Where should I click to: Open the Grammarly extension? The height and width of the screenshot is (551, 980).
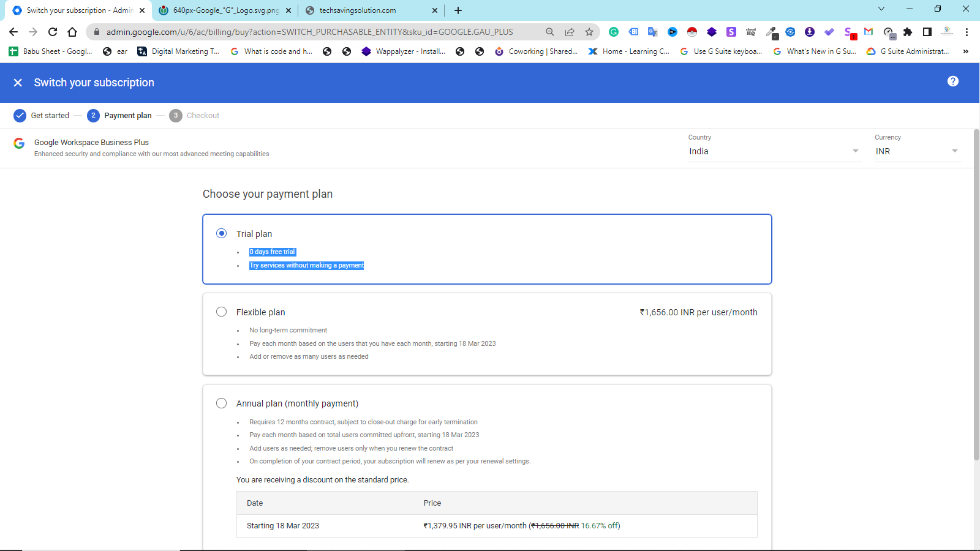click(614, 32)
